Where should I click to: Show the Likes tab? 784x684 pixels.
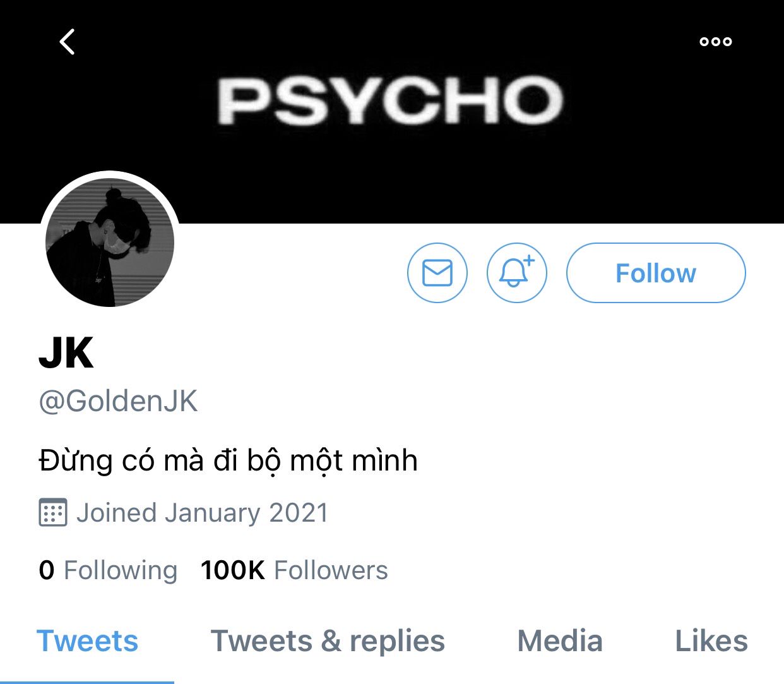(x=711, y=641)
